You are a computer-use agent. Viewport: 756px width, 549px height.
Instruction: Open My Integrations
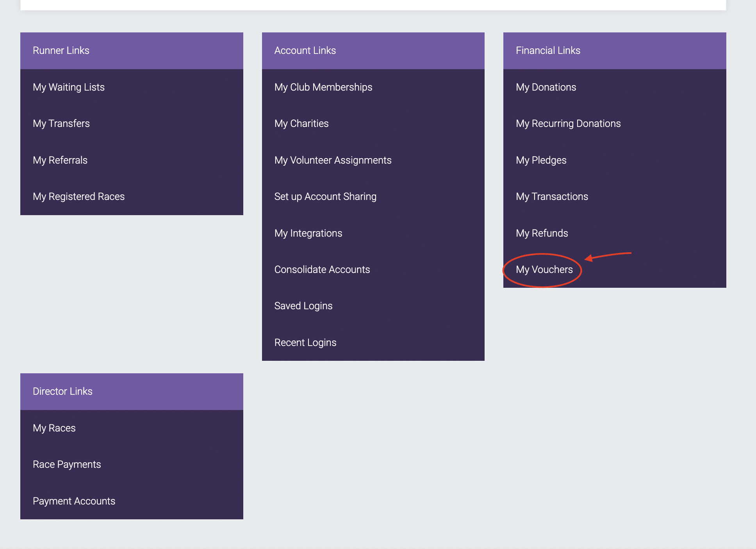(x=308, y=233)
